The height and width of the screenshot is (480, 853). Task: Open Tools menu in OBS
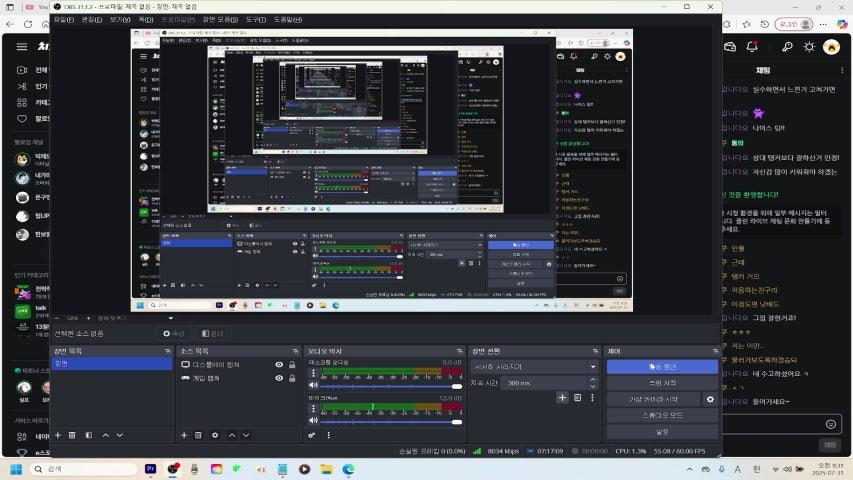[x=256, y=20]
